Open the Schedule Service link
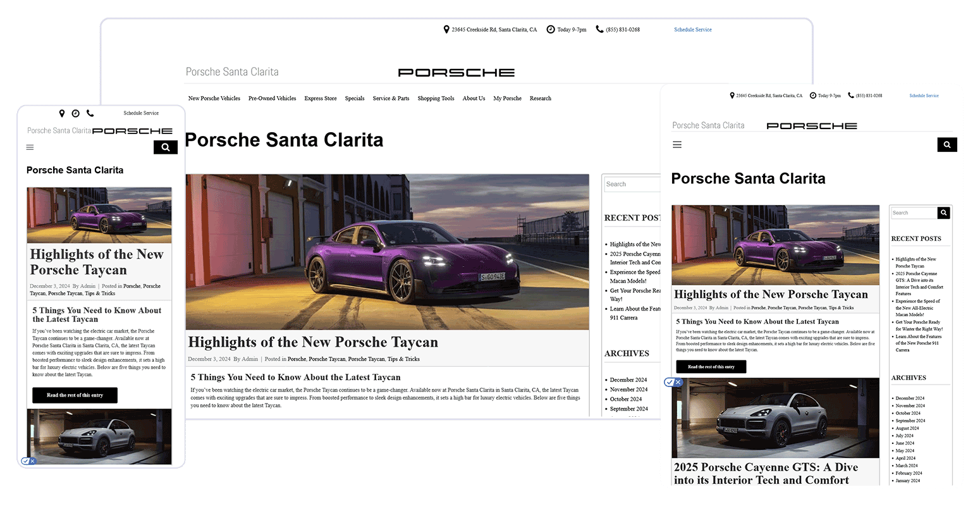Screen dimensions: 980x506 point(693,29)
